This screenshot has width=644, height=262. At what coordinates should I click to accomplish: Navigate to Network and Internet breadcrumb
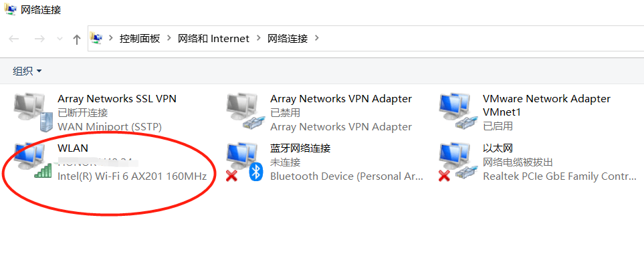pyautogui.click(x=213, y=39)
